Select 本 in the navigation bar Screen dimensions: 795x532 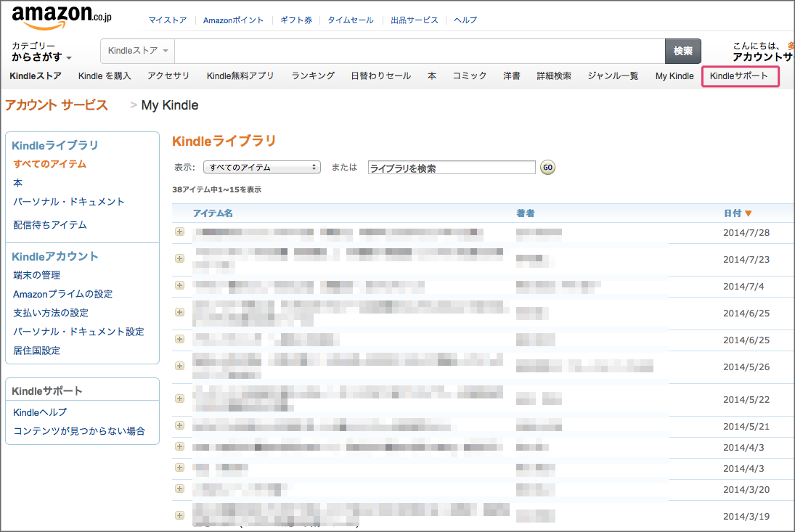coord(431,76)
